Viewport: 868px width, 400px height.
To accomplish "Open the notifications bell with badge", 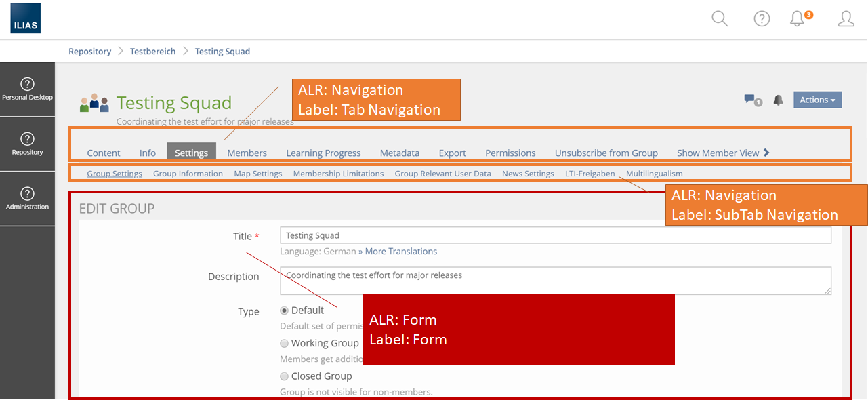I will point(798,19).
